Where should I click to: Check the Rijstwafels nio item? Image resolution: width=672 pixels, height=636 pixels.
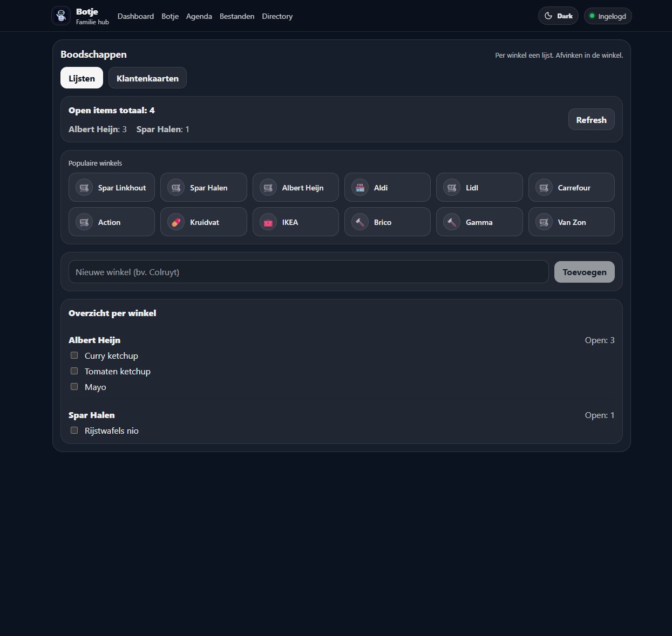[74, 430]
